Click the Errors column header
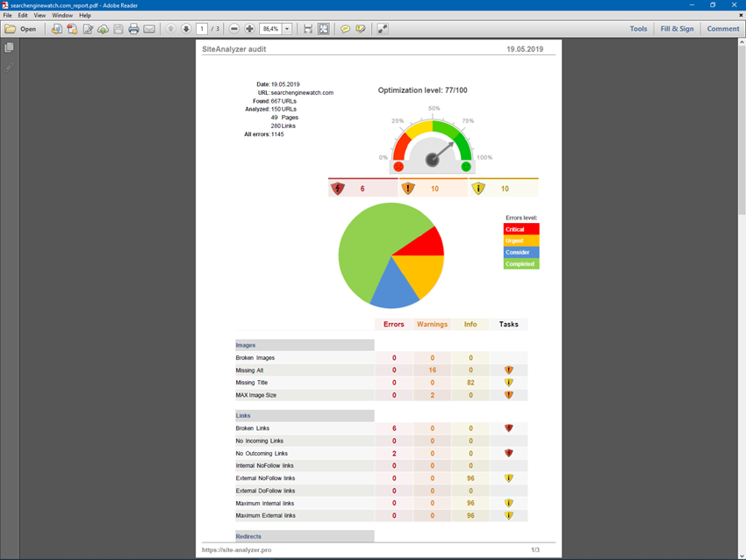This screenshot has width=746, height=560. 393,324
